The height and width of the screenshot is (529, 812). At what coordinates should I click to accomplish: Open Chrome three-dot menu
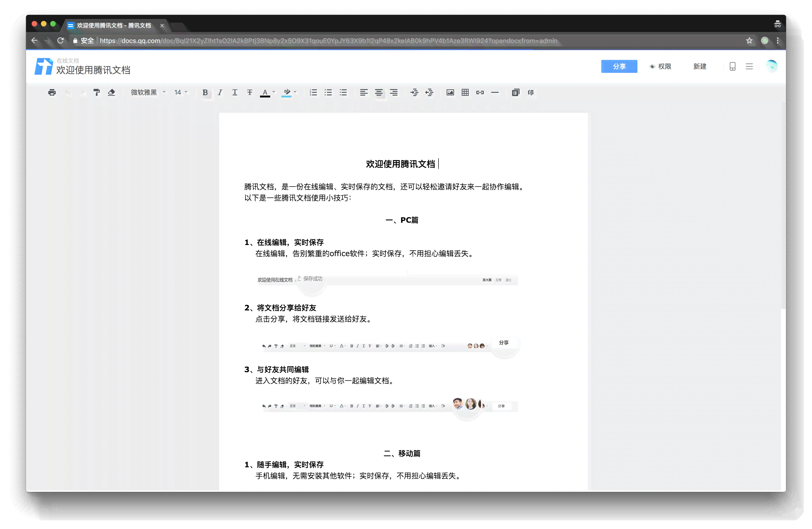[x=778, y=41]
